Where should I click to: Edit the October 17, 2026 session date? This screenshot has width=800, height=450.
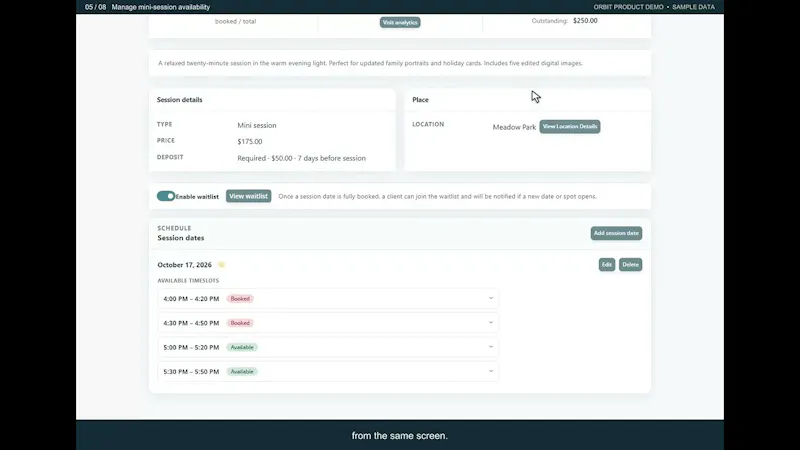pos(607,264)
